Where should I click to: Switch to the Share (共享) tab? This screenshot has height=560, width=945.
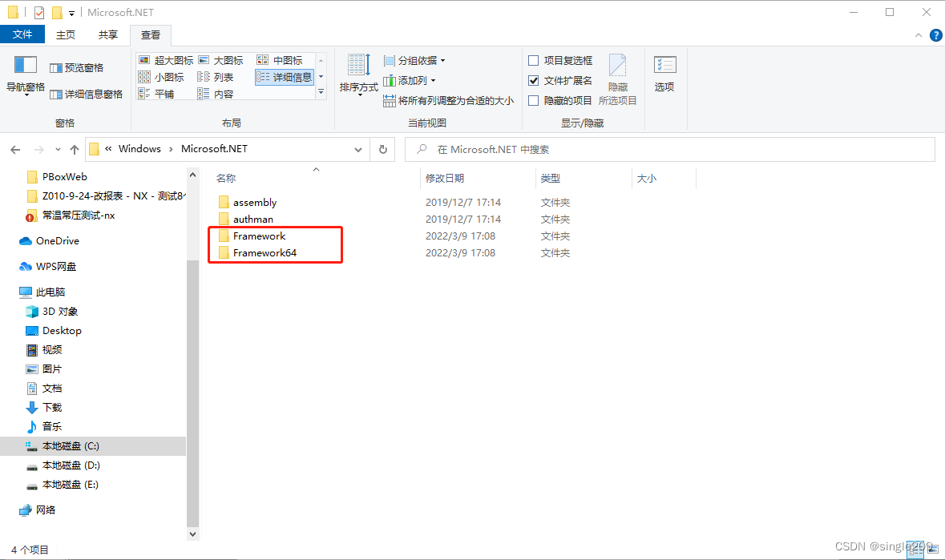pyautogui.click(x=108, y=35)
